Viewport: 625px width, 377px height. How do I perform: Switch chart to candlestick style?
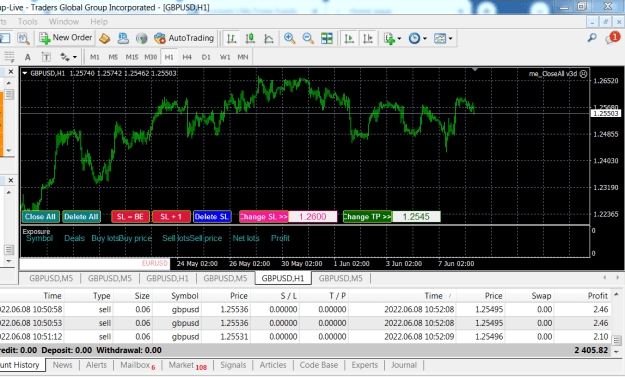tap(250, 38)
